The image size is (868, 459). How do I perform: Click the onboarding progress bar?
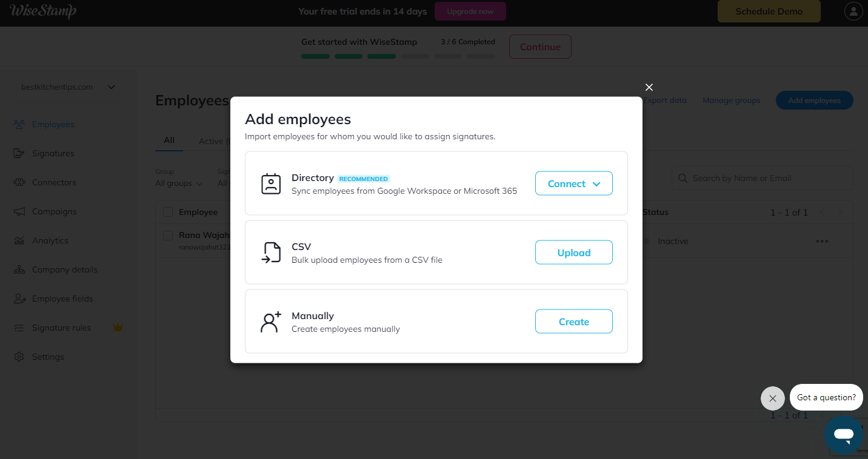point(398,56)
